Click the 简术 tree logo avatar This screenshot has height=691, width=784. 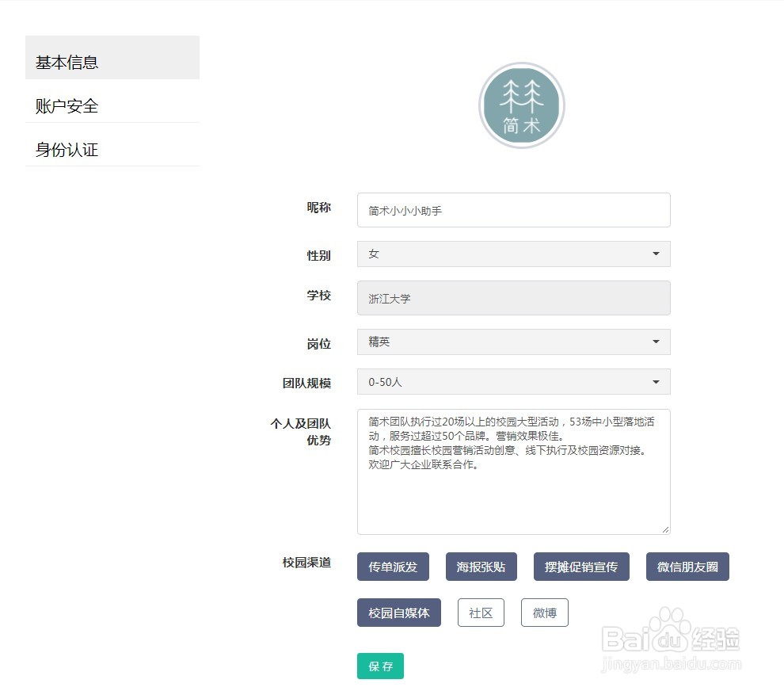[522, 104]
